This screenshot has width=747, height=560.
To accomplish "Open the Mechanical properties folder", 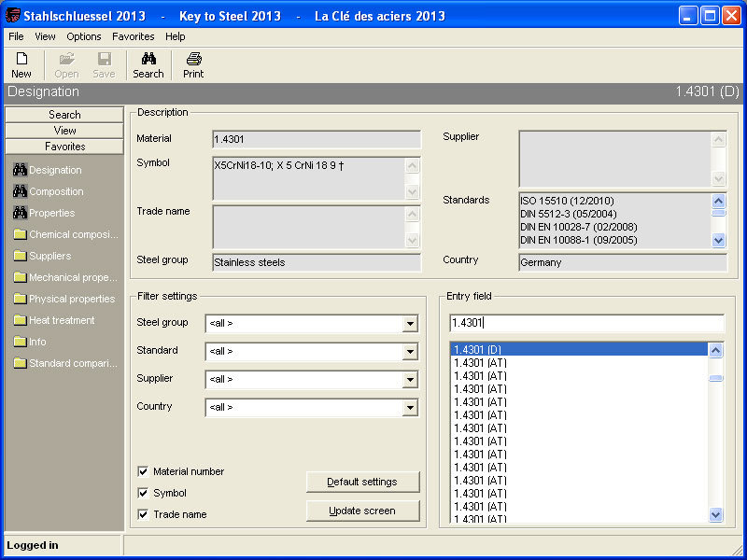I will click(x=65, y=277).
